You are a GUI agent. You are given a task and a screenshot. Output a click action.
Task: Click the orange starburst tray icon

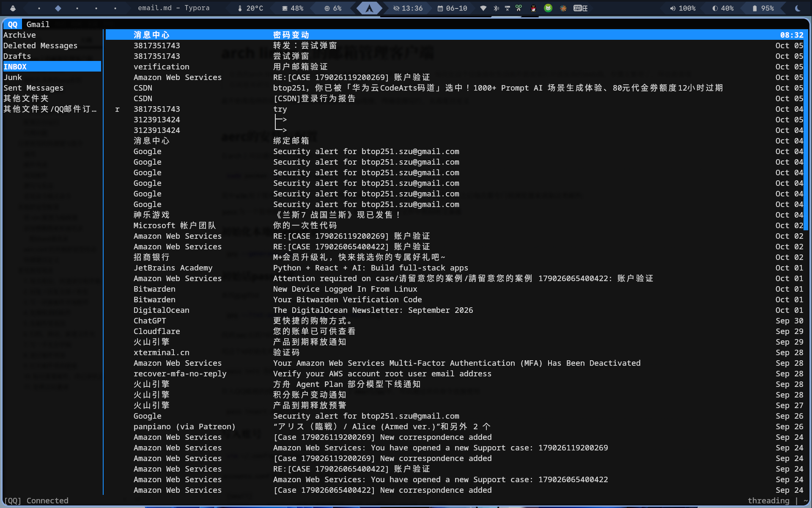563,8
